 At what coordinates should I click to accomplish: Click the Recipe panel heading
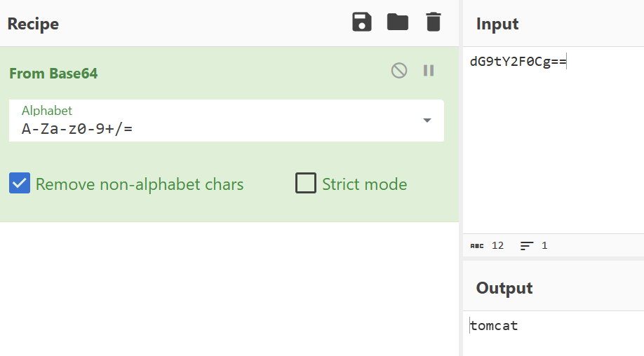point(33,24)
